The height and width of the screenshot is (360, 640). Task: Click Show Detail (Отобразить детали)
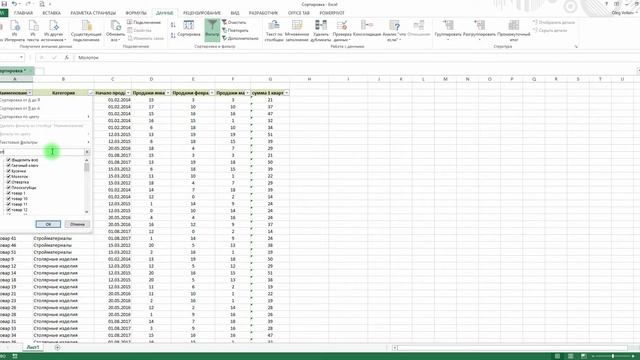[554, 22]
